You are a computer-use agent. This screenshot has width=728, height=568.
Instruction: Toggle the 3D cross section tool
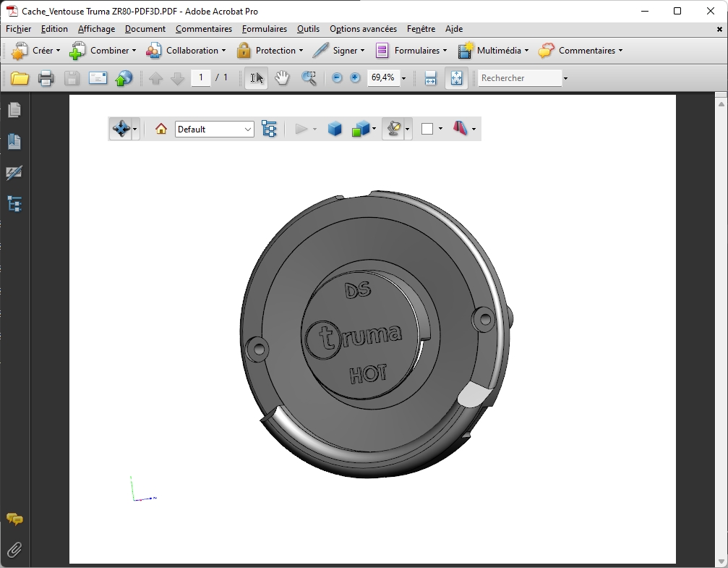point(461,129)
